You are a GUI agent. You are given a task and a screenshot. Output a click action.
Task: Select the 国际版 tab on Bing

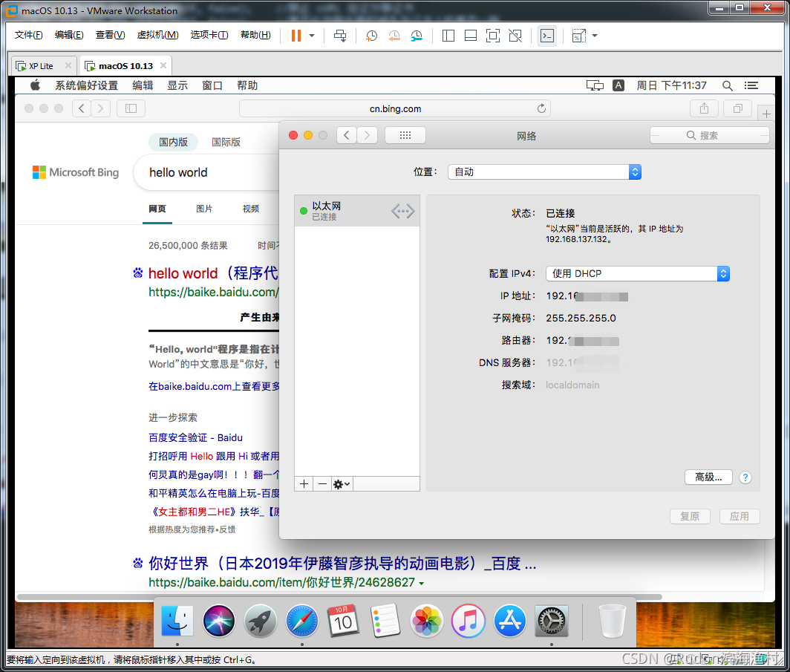coord(226,142)
